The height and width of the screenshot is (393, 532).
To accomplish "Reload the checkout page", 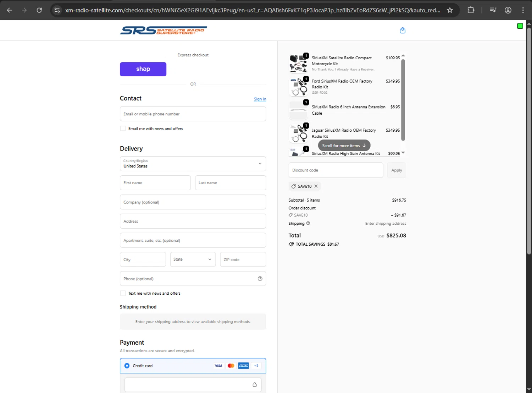I will tap(39, 10).
